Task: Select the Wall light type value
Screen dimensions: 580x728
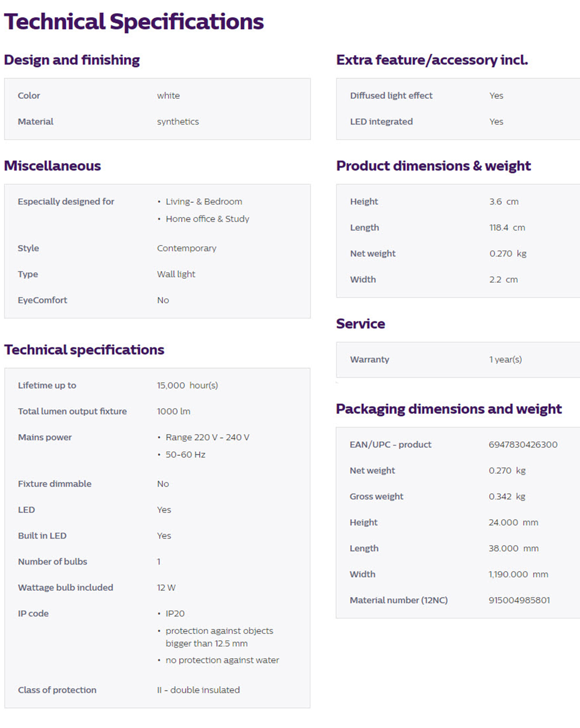Action: pyautogui.click(x=176, y=274)
